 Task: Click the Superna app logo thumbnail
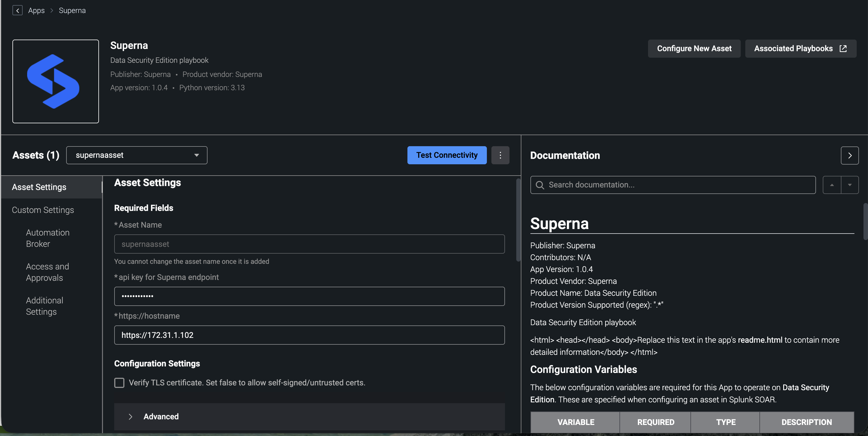point(56,81)
